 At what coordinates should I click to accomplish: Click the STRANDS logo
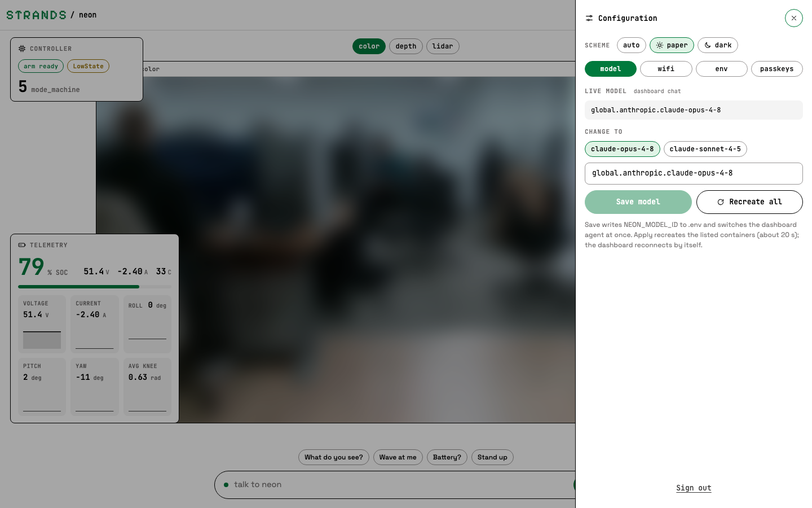click(x=37, y=15)
